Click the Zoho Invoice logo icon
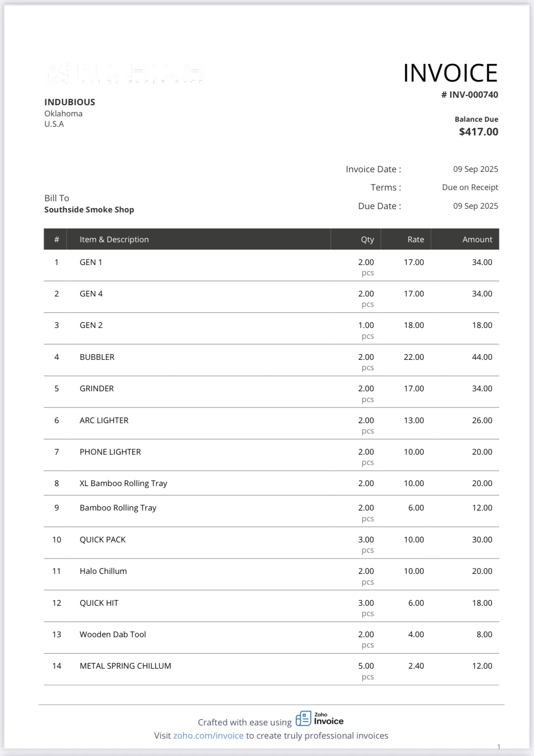 [x=303, y=718]
